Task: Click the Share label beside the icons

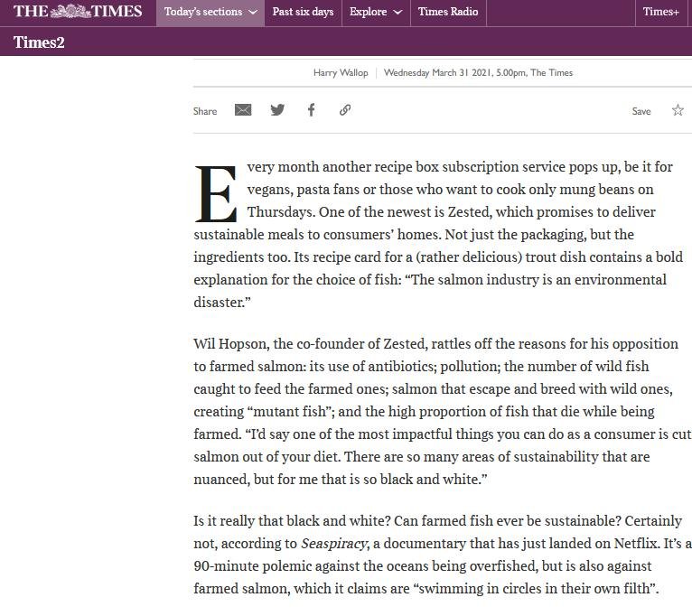Action: click(x=205, y=111)
